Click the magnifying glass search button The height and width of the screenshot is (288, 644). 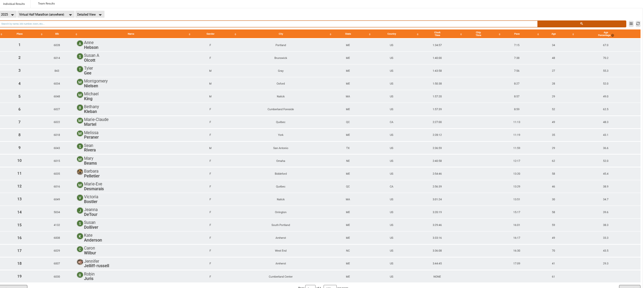point(581,24)
